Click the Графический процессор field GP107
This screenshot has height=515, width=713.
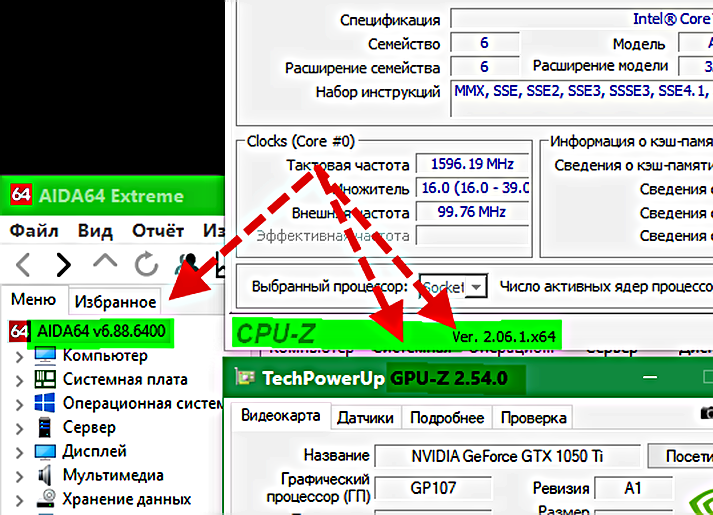click(x=433, y=488)
